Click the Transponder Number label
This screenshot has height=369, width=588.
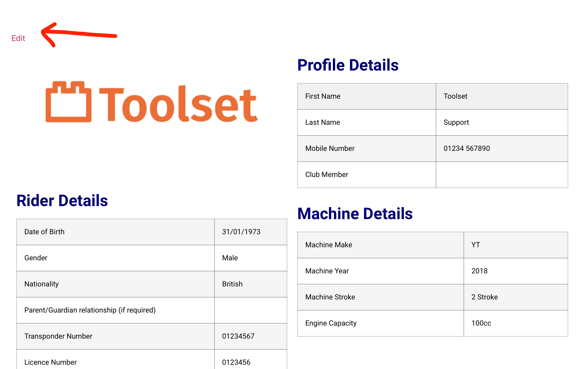(x=58, y=336)
